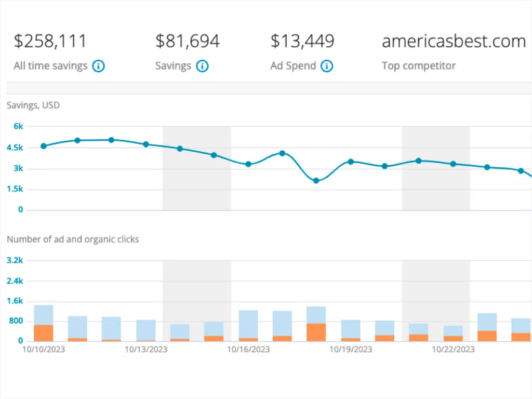This screenshot has height=399, width=532.
Task: Select the lowest data point on savings line
Action: coord(316,181)
